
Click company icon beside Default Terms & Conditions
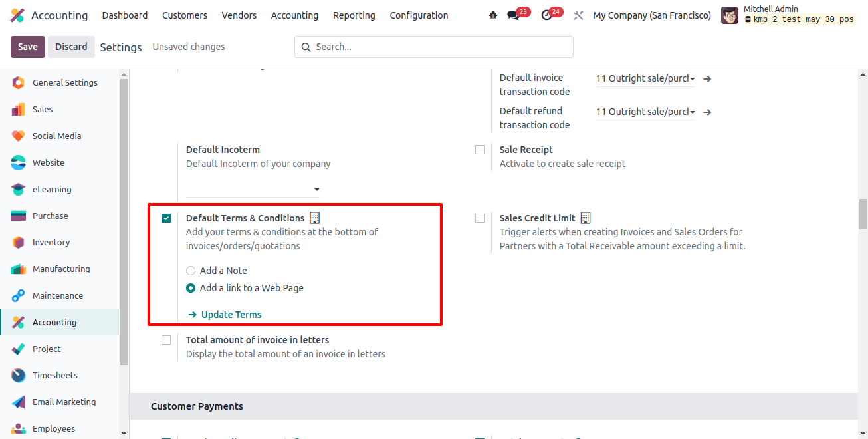(315, 218)
